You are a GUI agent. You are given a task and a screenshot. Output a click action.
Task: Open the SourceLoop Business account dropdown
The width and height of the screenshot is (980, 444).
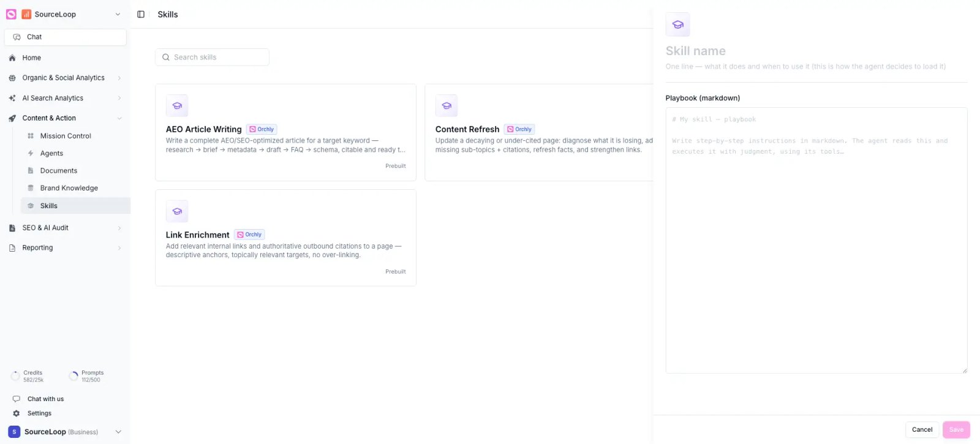click(x=118, y=432)
